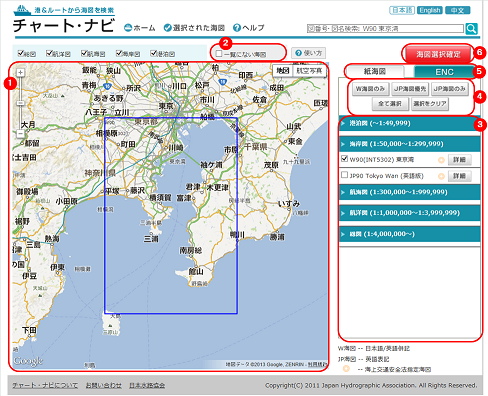Switch language to English
The image size is (488, 396).
430,10
